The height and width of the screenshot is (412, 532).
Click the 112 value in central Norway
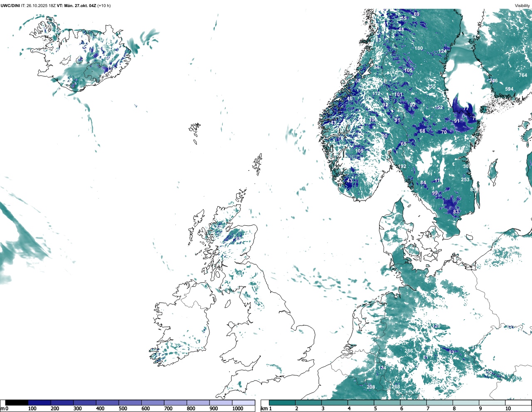pos(376,94)
